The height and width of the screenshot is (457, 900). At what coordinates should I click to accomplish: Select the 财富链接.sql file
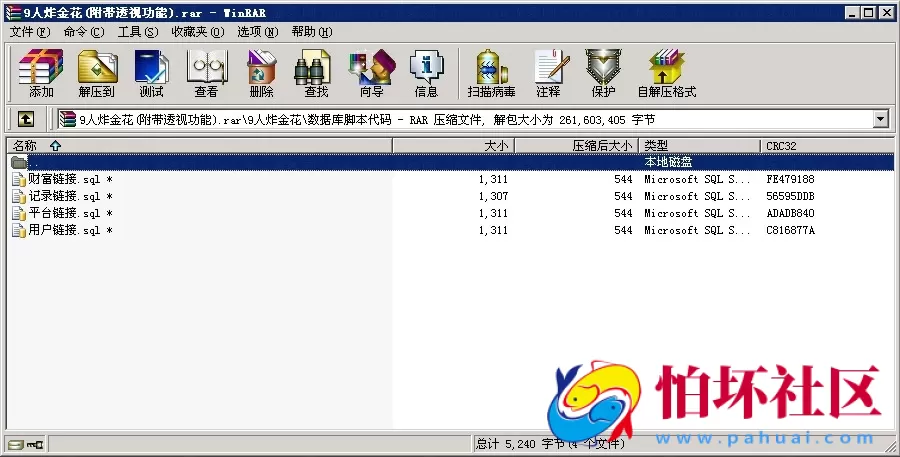63,179
